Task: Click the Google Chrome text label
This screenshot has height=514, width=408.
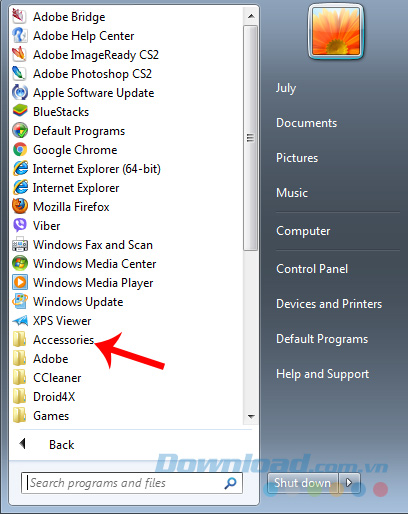Action: pos(75,150)
